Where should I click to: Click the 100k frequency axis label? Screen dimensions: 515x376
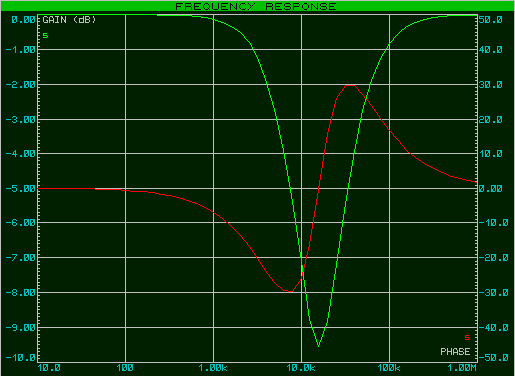(x=389, y=368)
